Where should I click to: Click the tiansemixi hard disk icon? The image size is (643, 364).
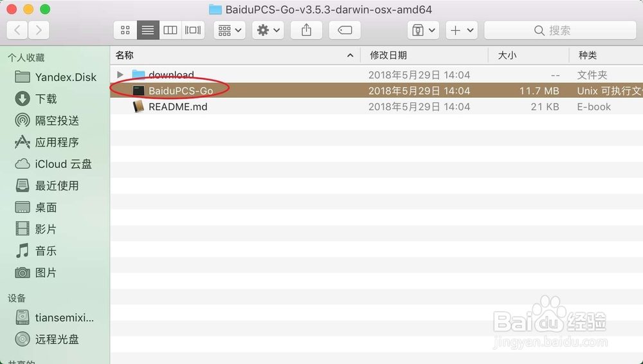(22, 317)
